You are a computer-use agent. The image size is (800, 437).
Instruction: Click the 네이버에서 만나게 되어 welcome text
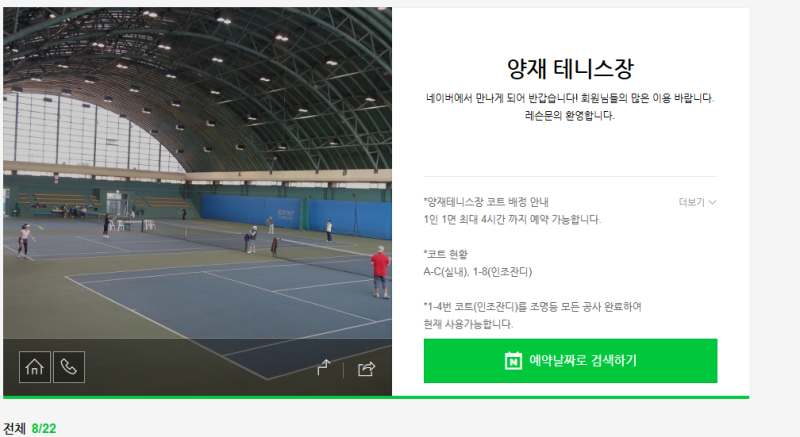click(x=570, y=98)
